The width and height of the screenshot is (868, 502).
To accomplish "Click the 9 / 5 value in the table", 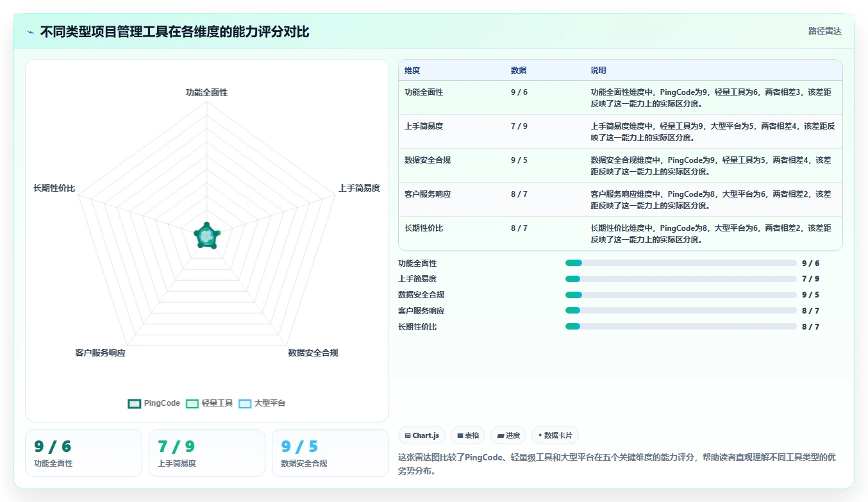I will tap(519, 160).
